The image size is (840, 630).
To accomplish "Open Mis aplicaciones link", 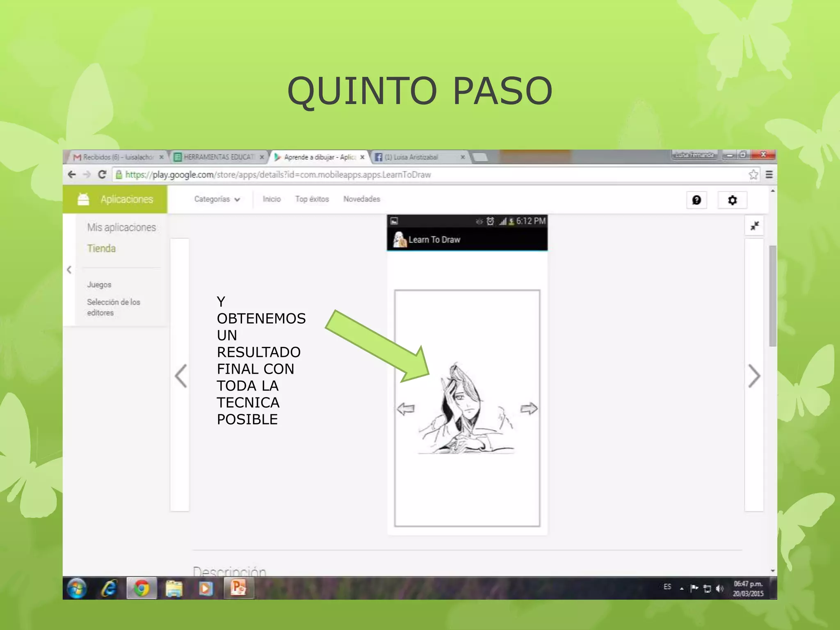I will [121, 227].
